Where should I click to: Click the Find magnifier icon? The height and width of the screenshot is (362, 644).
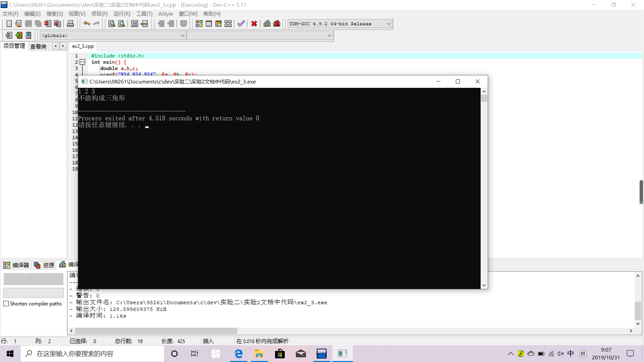[112, 24]
